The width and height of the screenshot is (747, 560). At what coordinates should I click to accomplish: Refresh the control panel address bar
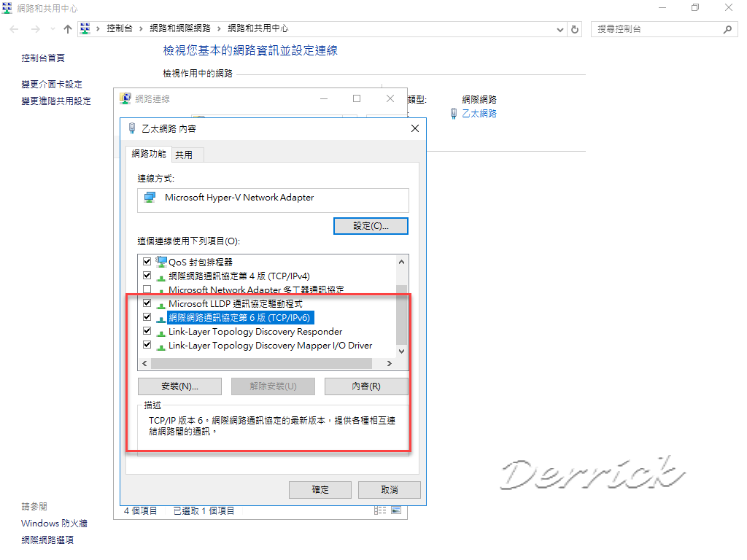tap(575, 29)
